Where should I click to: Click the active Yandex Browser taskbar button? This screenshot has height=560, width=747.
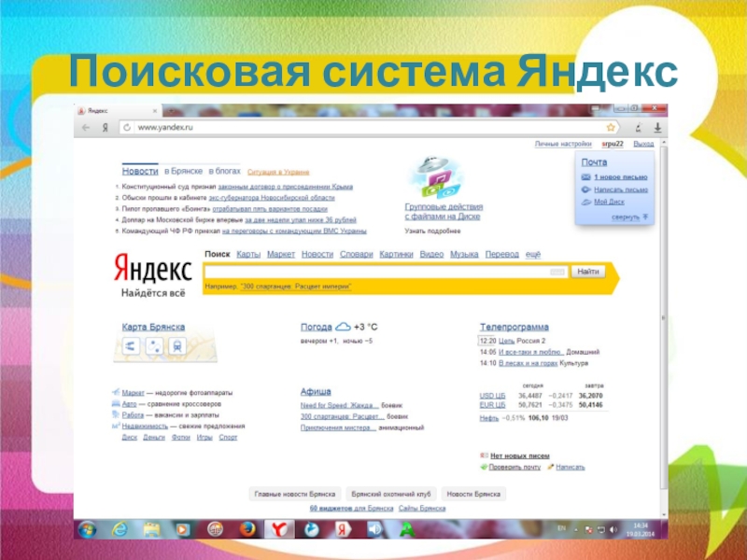pos(279,529)
